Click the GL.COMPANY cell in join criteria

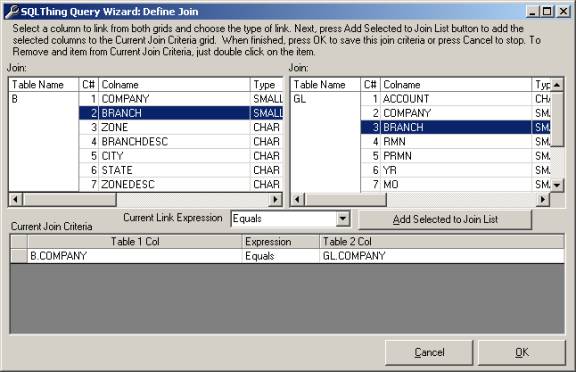point(442,256)
